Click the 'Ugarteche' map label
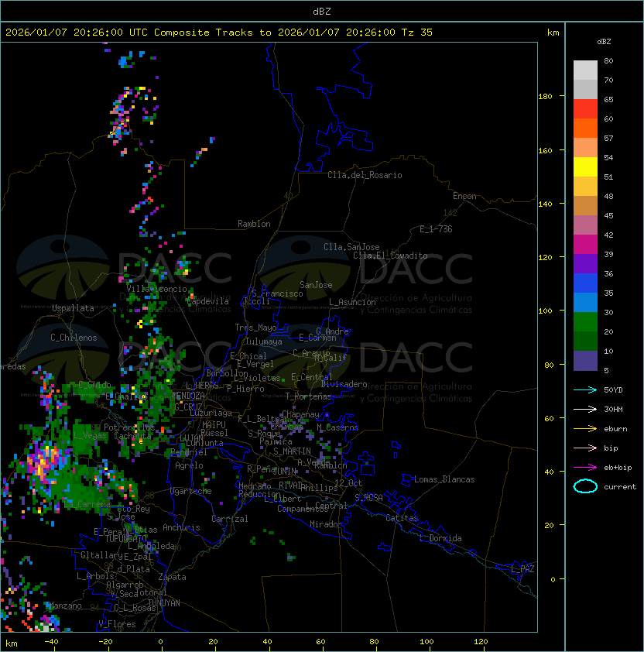This screenshot has height=652, width=644. coord(191,491)
